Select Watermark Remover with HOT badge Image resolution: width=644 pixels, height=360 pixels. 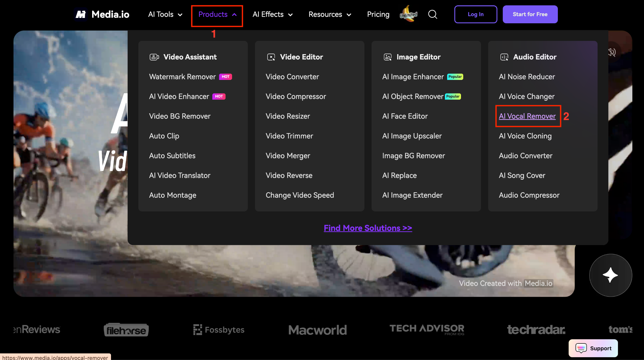click(x=182, y=76)
